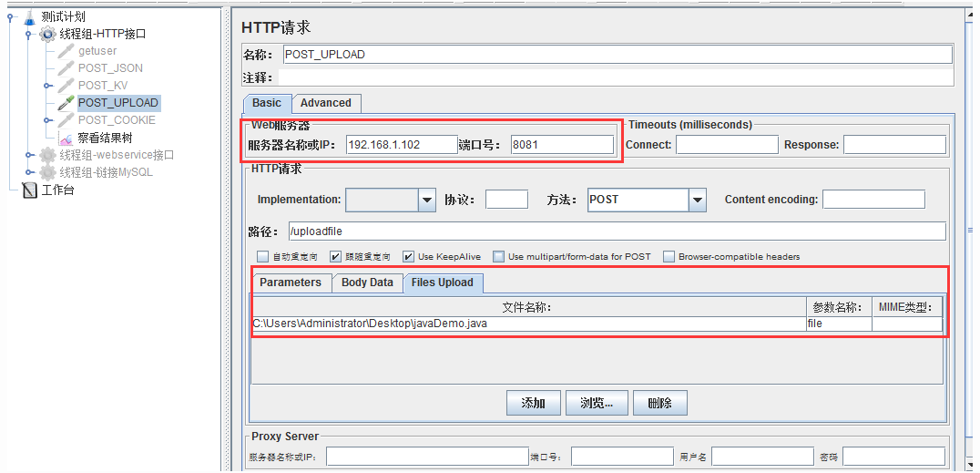Click the 添加 button
This screenshot has width=980, height=473.
(x=533, y=403)
